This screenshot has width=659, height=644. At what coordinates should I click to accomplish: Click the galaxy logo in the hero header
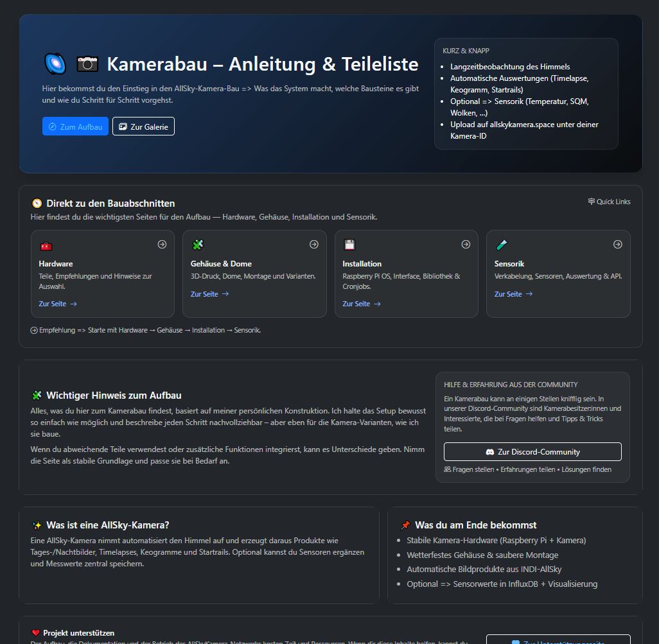55,64
